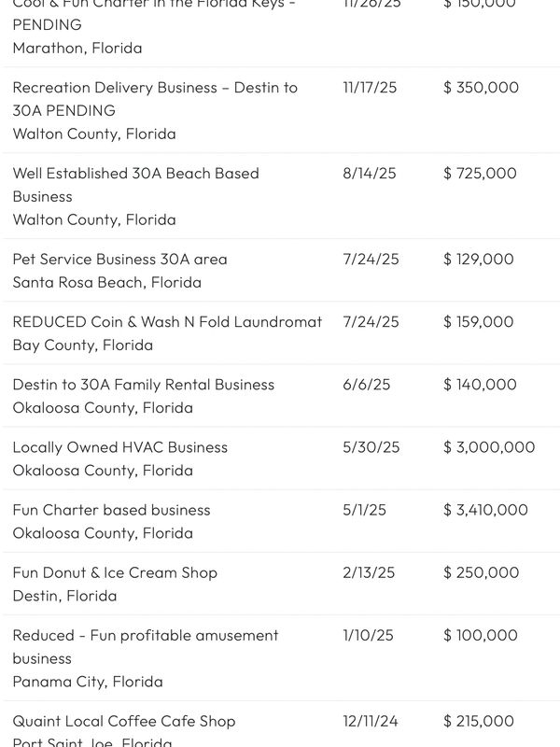Screen dimensions: 560x747
Task: Click the 8/14/25 date cell
Action: point(369,173)
